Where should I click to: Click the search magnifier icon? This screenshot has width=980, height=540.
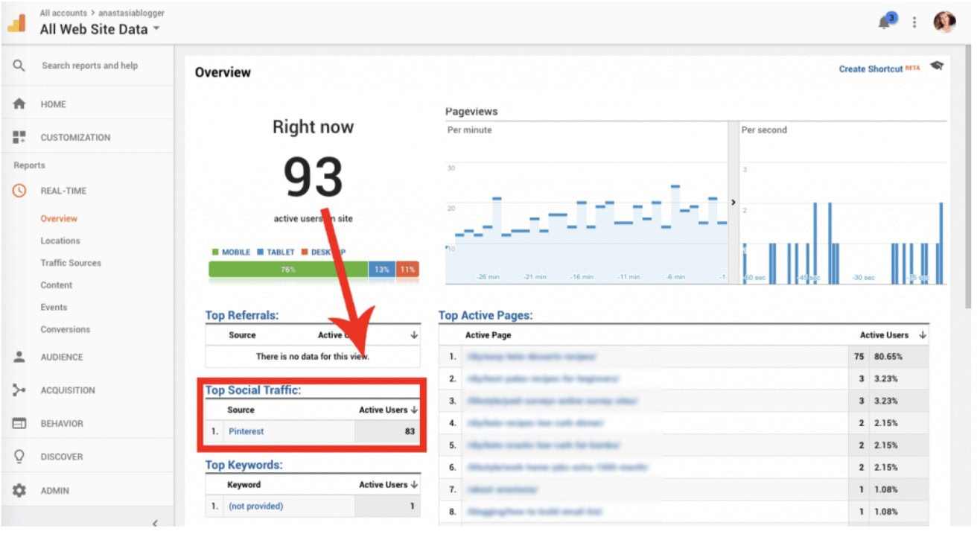[19, 66]
